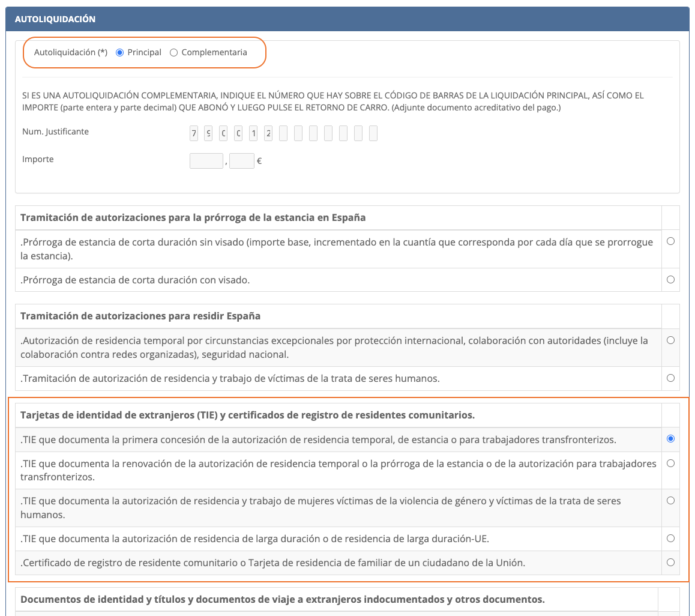Screen dimensions: 695x616
Task: Pick TIE residencia de larga duración option
Action: coord(670,539)
